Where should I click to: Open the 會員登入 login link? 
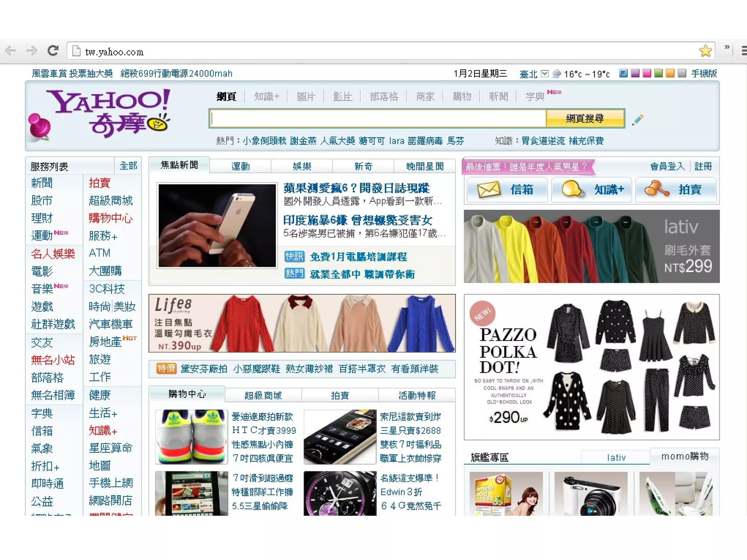pyautogui.click(x=667, y=167)
